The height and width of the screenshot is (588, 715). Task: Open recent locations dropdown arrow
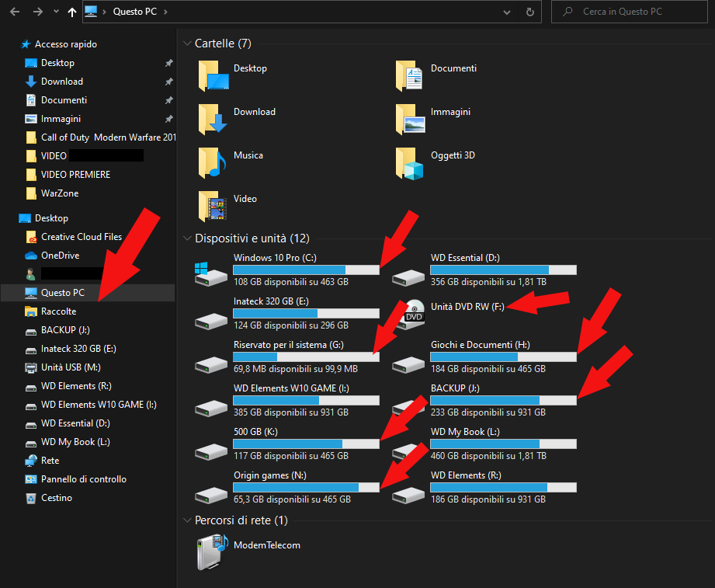pyautogui.click(x=56, y=12)
